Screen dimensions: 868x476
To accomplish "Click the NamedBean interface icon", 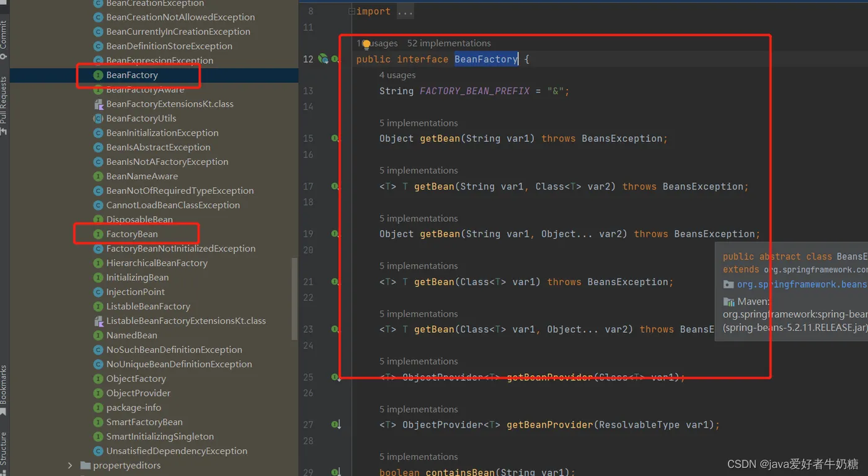I will (x=98, y=335).
